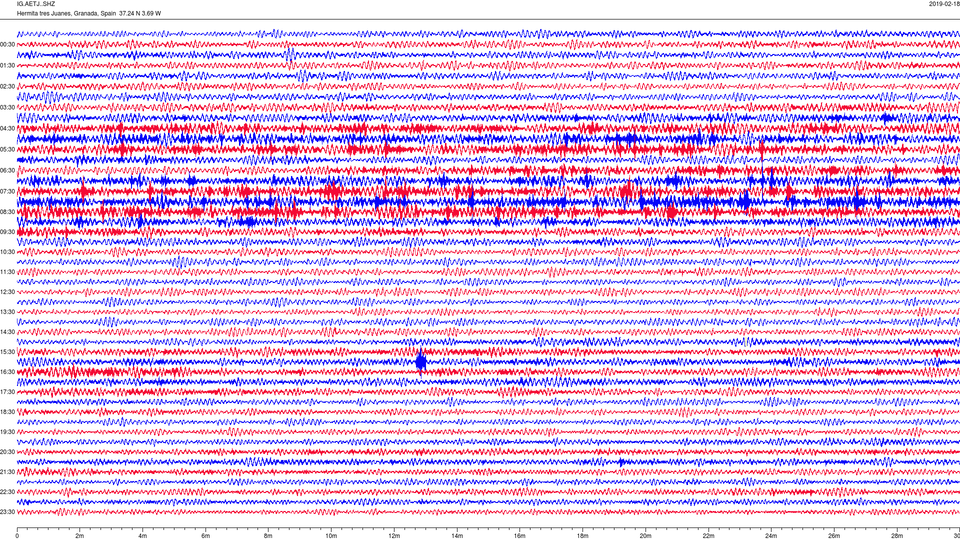The height and width of the screenshot is (540, 960).
Task: Pick the 19:30 trace label
Action: (7, 432)
